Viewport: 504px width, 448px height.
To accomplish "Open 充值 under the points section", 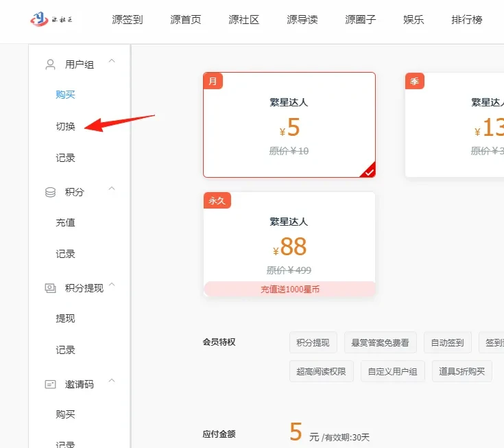I will pyautogui.click(x=66, y=222).
